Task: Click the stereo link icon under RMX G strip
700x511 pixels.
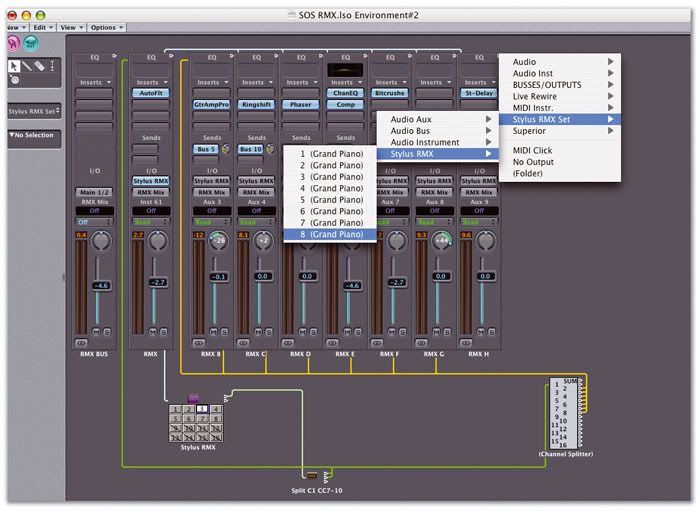Action: (x=421, y=343)
